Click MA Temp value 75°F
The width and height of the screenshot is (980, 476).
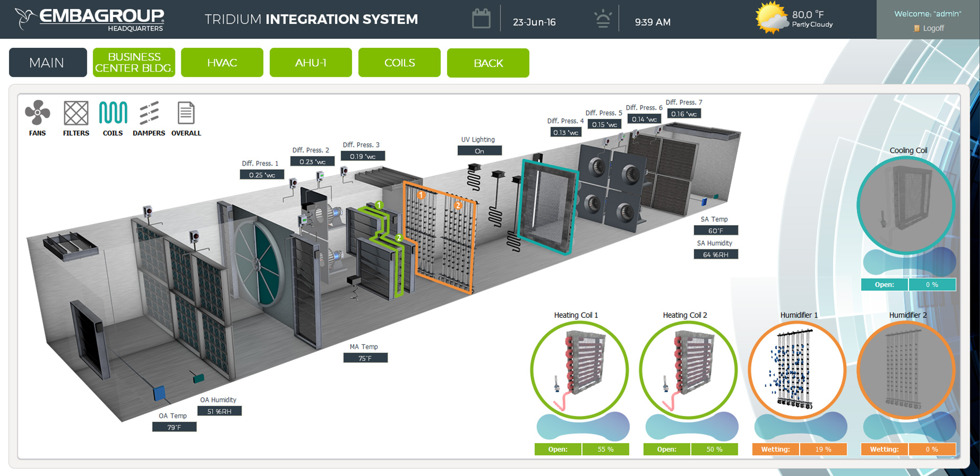(365, 358)
